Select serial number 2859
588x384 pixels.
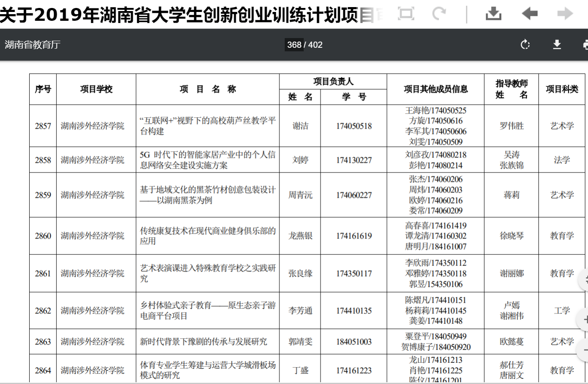click(43, 195)
